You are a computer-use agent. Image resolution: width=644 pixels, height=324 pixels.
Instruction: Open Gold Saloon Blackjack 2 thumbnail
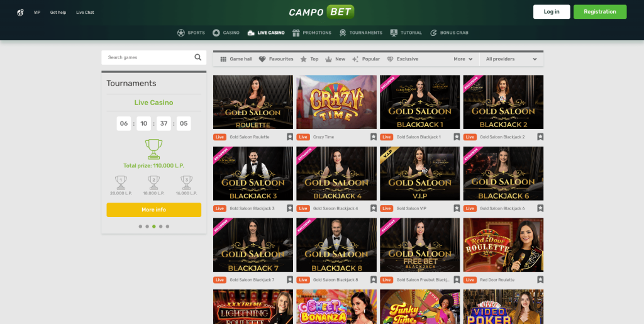pos(503,102)
